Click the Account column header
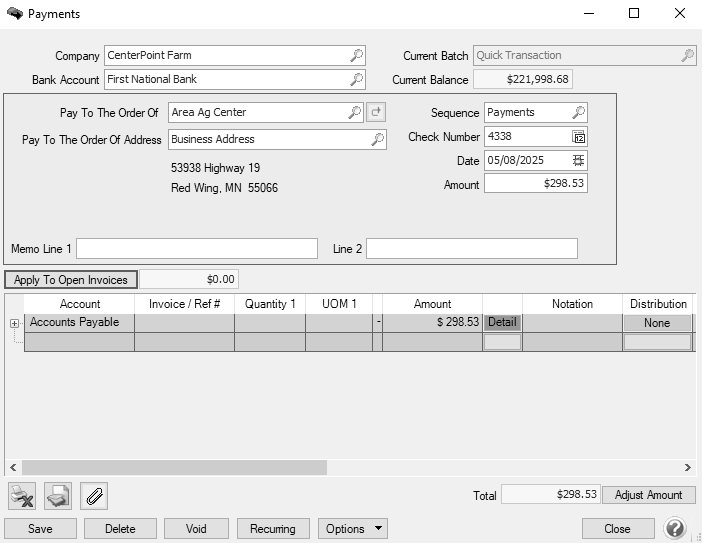 point(80,304)
